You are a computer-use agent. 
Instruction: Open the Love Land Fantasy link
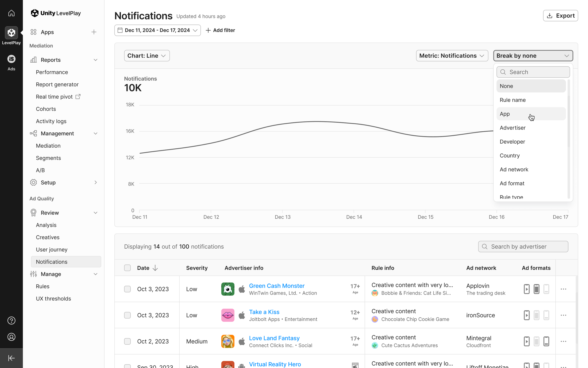(x=274, y=338)
